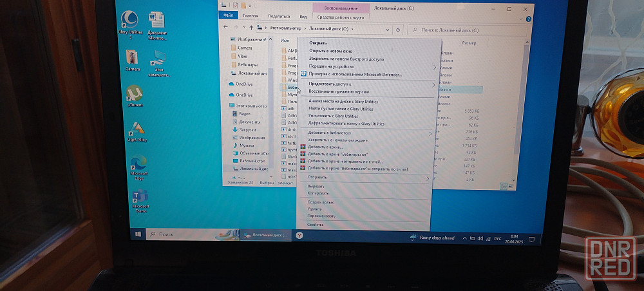Choose Восстановить прежнюю версию

[x=339, y=91]
